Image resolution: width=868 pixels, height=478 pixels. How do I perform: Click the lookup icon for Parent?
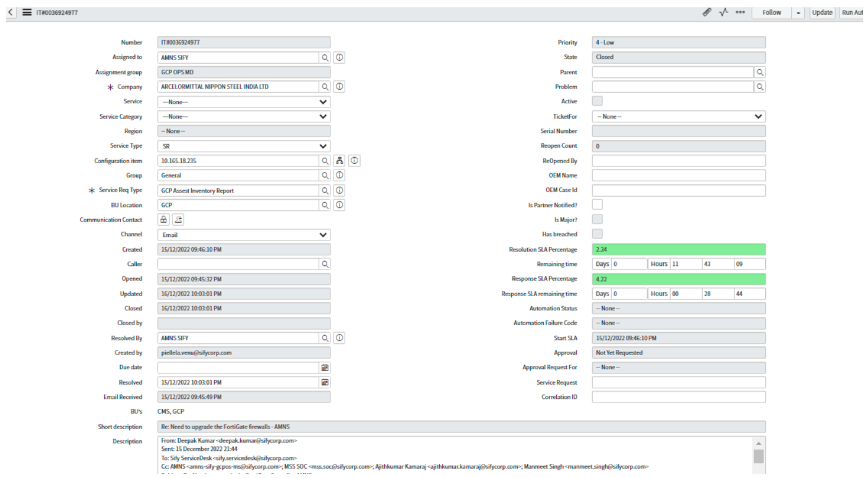coord(760,72)
